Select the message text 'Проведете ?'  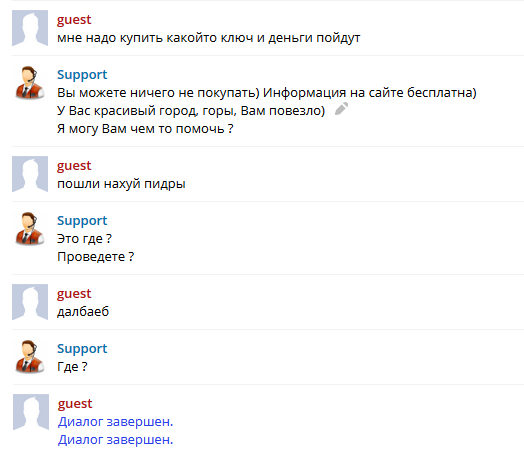tap(96, 257)
